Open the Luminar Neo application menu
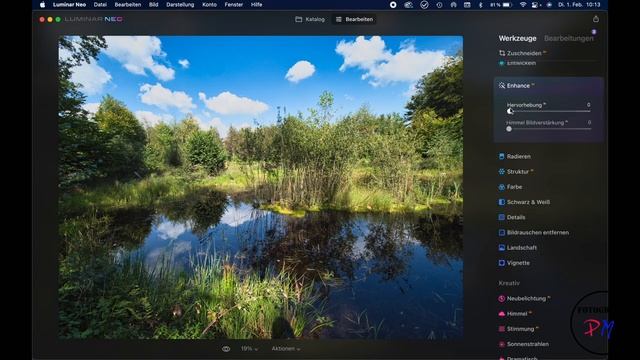The image size is (640, 360). coord(69,5)
